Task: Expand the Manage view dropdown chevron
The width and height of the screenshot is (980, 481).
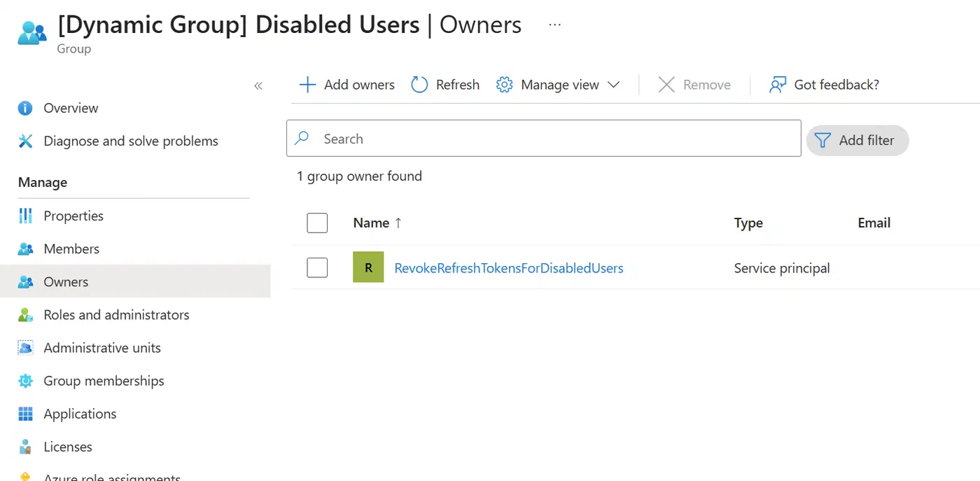Action: tap(613, 85)
